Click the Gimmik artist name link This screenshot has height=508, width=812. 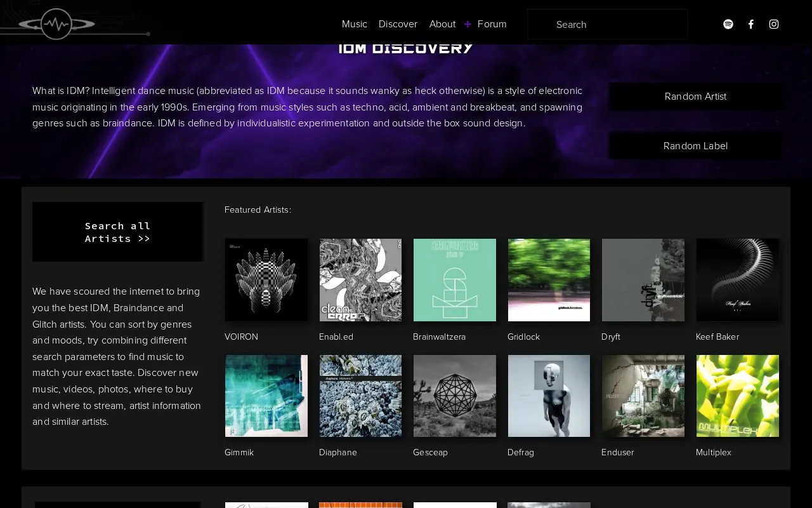[x=239, y=452]
